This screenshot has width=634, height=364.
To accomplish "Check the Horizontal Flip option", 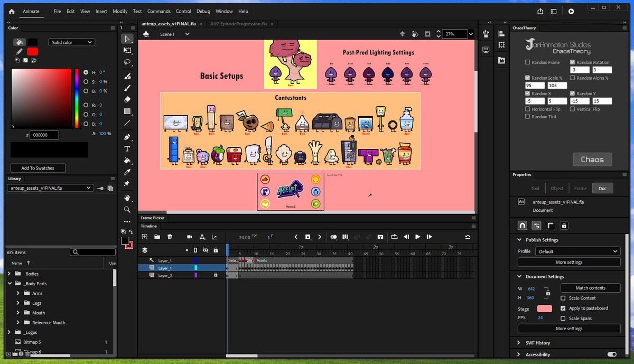I will click(527, 109).
